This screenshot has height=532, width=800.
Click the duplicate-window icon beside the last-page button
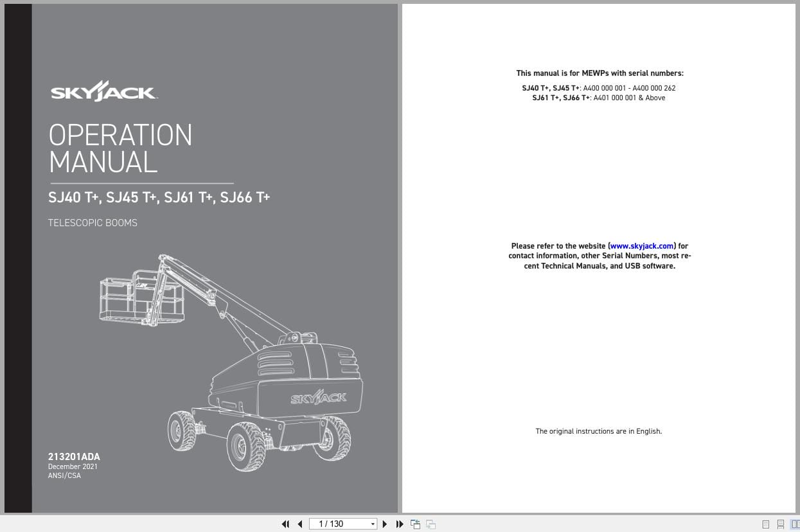pyautogui.click(x=415, y=524)
